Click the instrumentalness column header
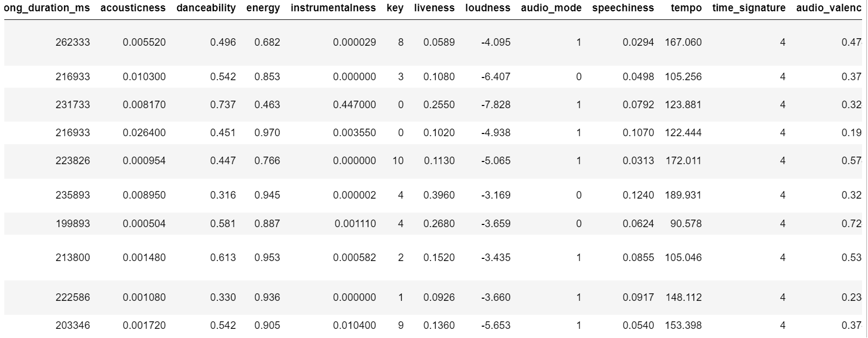Viewport: 868px width, 338px height. pyautogui.click(x=333, y=8)
